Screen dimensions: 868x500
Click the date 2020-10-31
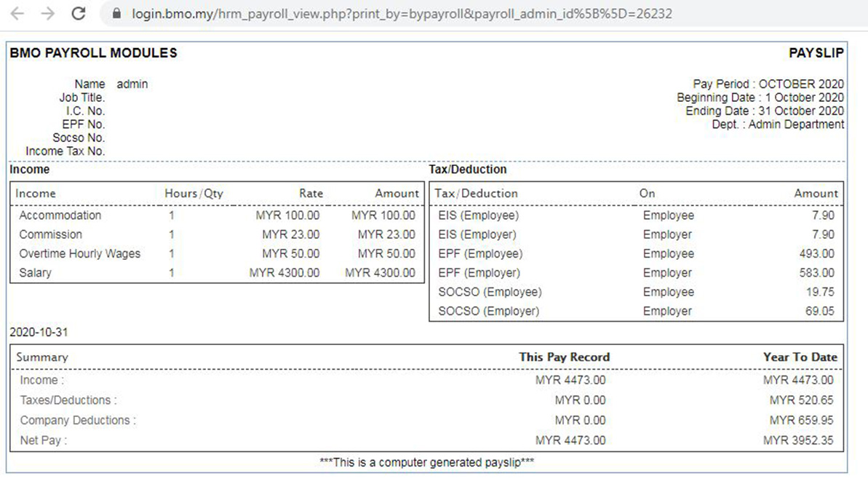pos(39,332)
